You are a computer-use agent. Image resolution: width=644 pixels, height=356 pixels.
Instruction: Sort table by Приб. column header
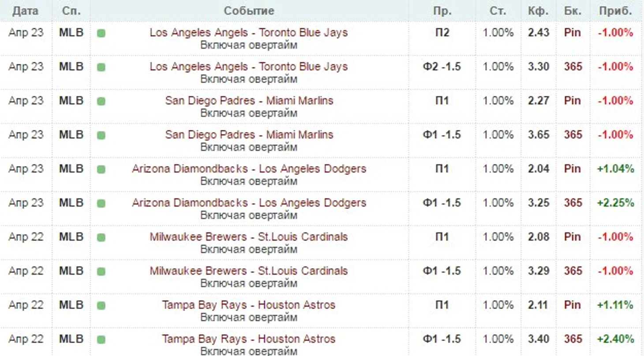[x=615, y=11]
